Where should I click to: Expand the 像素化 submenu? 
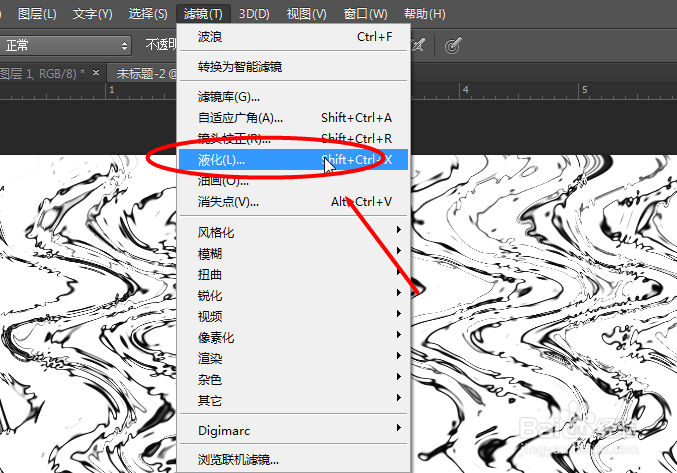[294, 337]
